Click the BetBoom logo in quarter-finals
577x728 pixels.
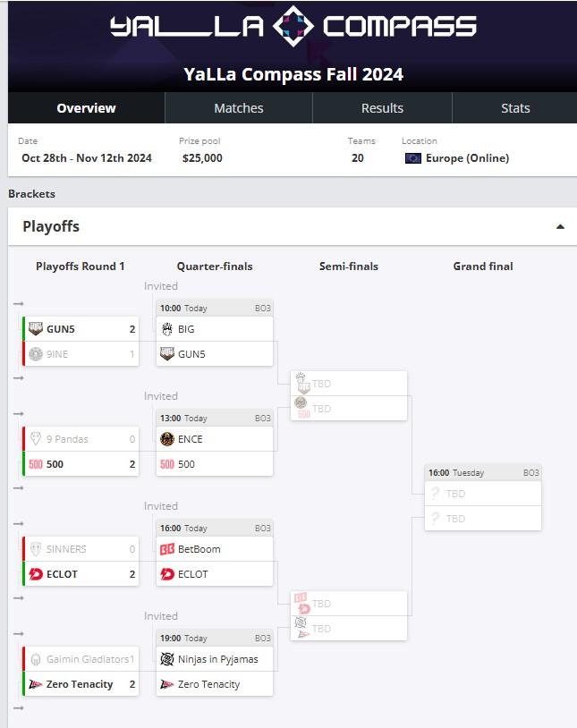(166, 549)
